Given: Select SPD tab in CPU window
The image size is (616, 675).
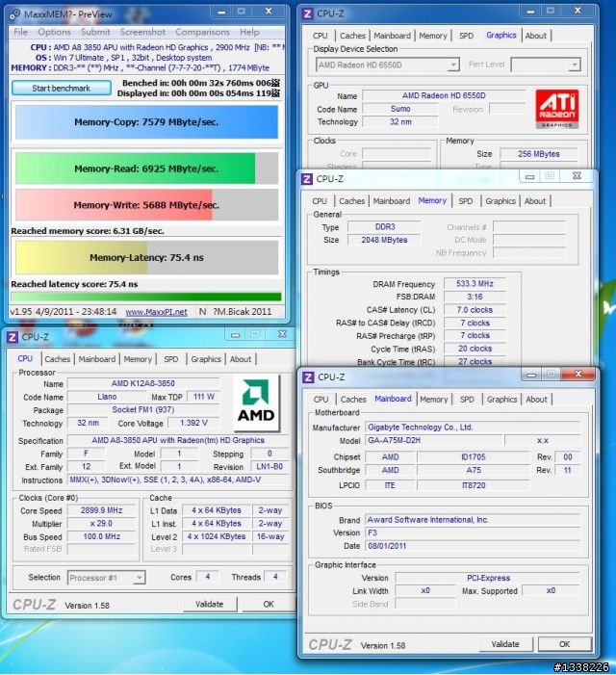Looking at the screenshot, I should [x=170, y=359].
